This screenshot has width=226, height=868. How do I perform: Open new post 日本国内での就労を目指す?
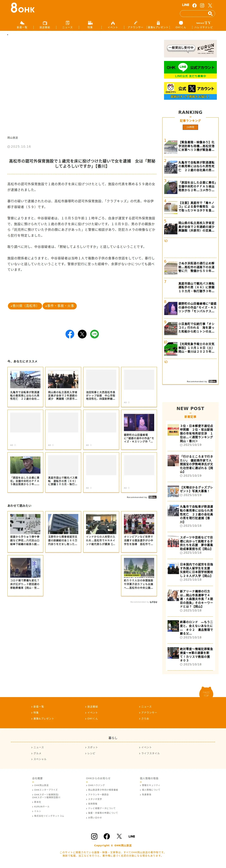190,572
